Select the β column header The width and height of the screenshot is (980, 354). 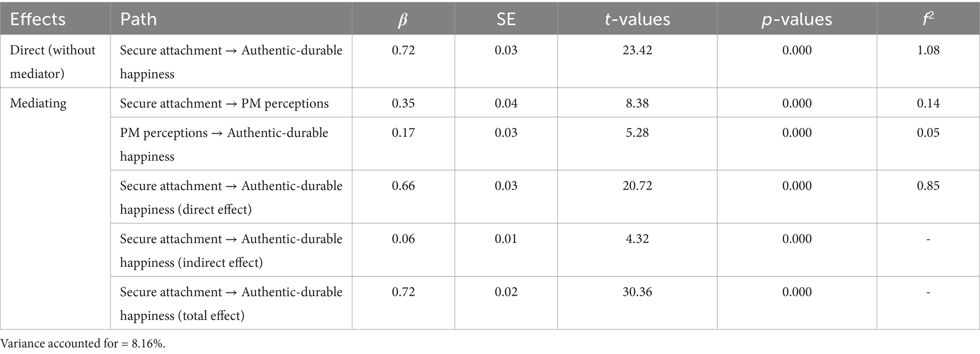click(403, 19)
